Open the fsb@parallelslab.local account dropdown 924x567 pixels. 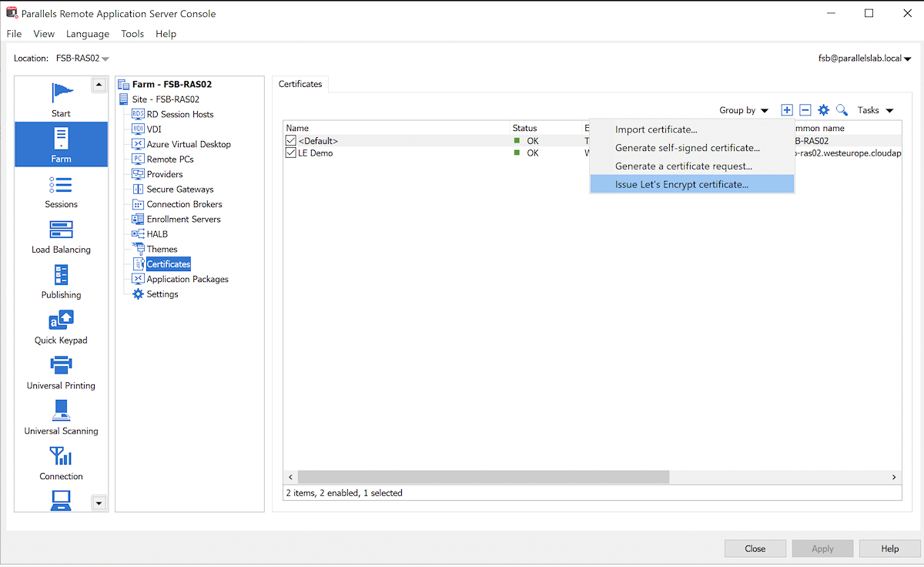click(865, 59)
